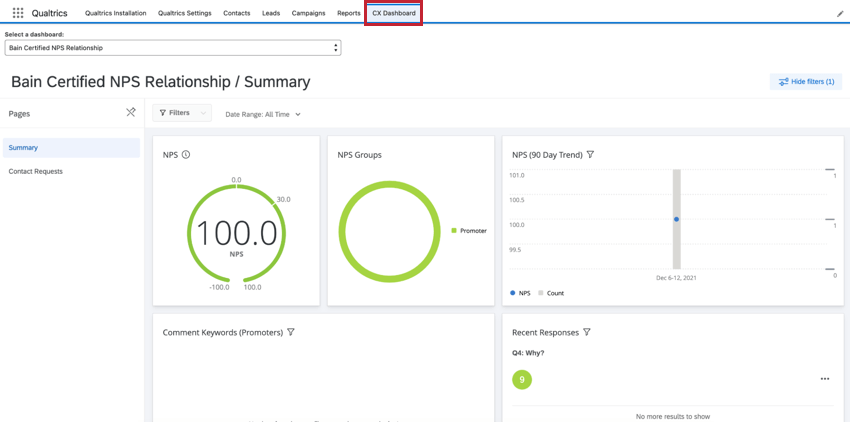Toggle Promoter legend in NPS Groups
850x422 pixels.
click(468, 231)
